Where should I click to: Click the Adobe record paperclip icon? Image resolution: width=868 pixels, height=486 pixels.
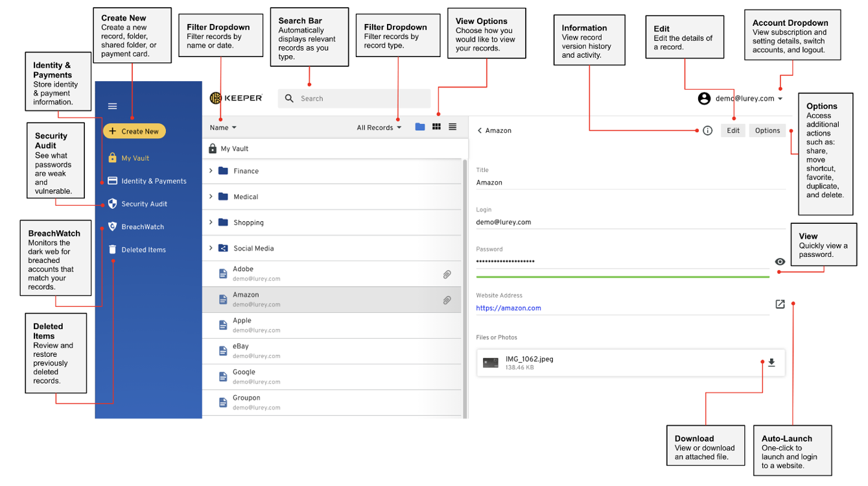(x=447, y=274)
